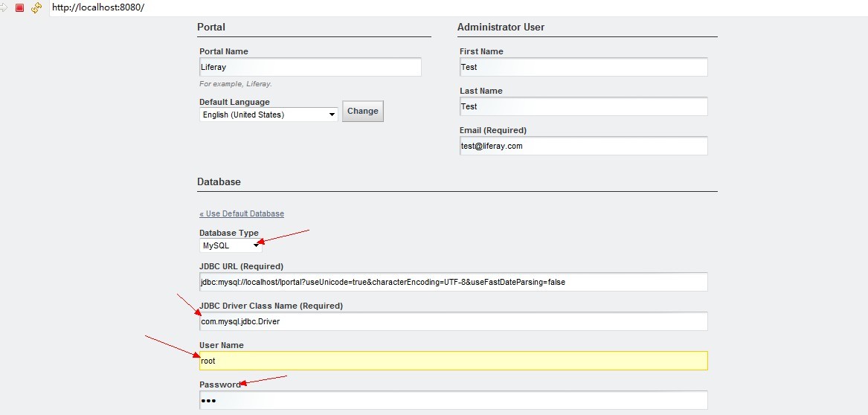Click into the JDBC URL field

coord(453,282)
